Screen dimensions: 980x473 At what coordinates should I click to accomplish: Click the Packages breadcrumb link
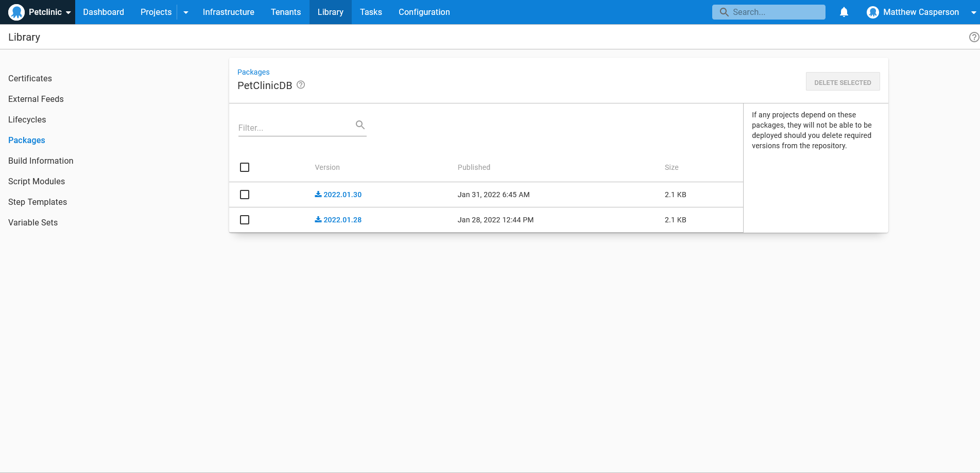[x=253, y=72]
